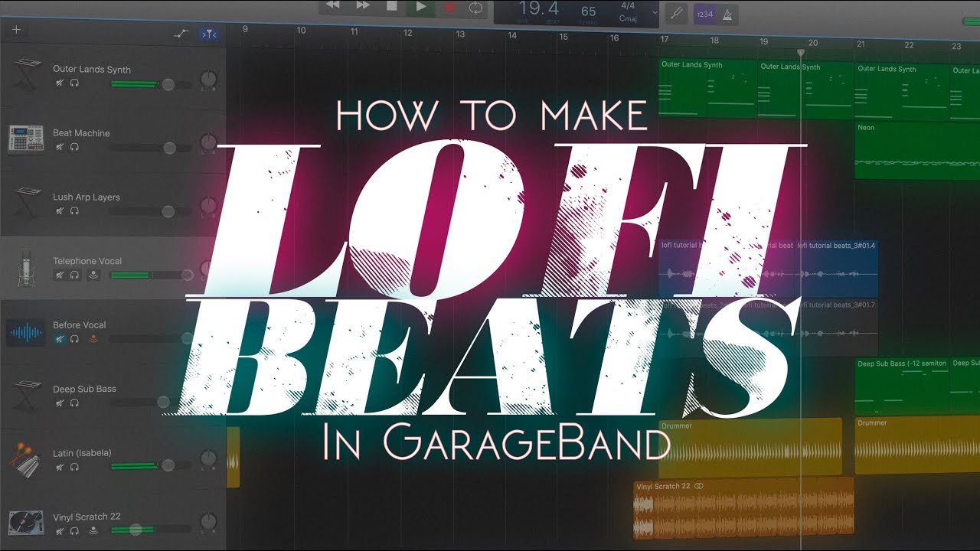Viewport: 980px width, 551px height.
Task: Toggle the cycle loop button
Action: click(475, 8)
